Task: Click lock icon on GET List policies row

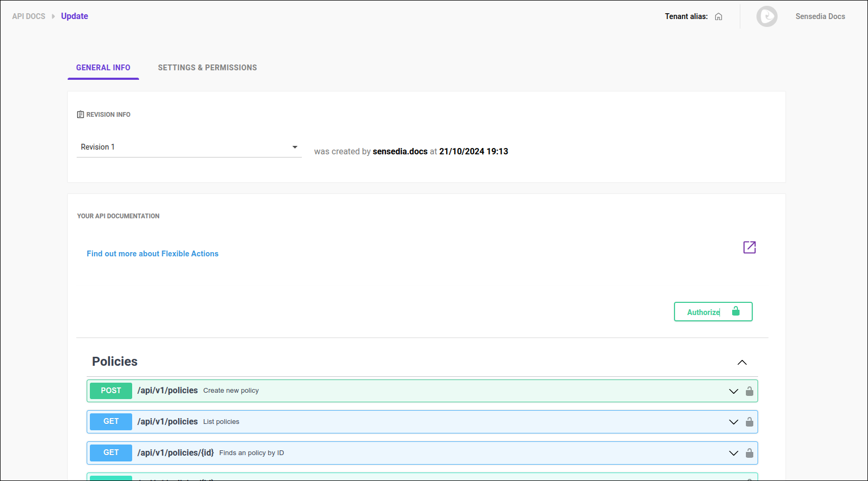Action: (749, 422)
